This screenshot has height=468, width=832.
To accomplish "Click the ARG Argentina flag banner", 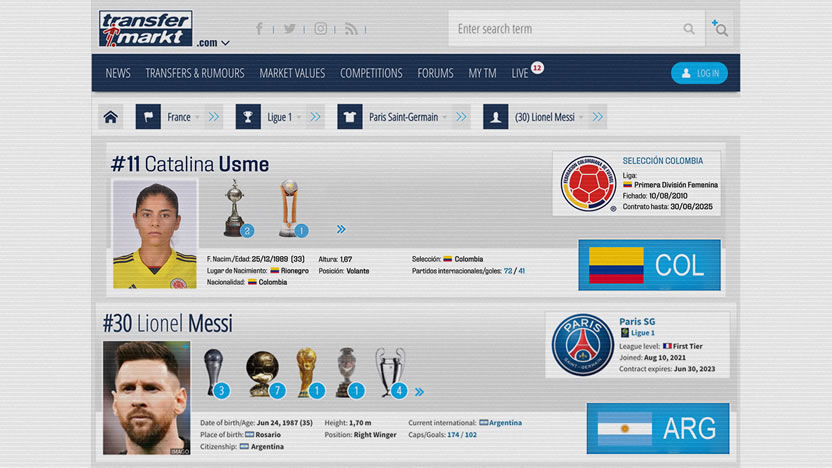I will coord(658,428).
